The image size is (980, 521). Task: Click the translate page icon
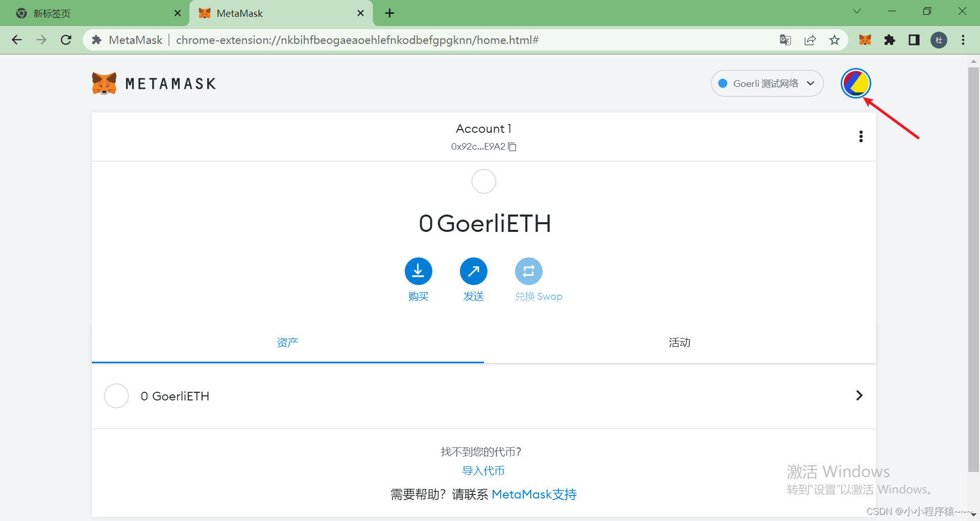(x=785, y=40)
